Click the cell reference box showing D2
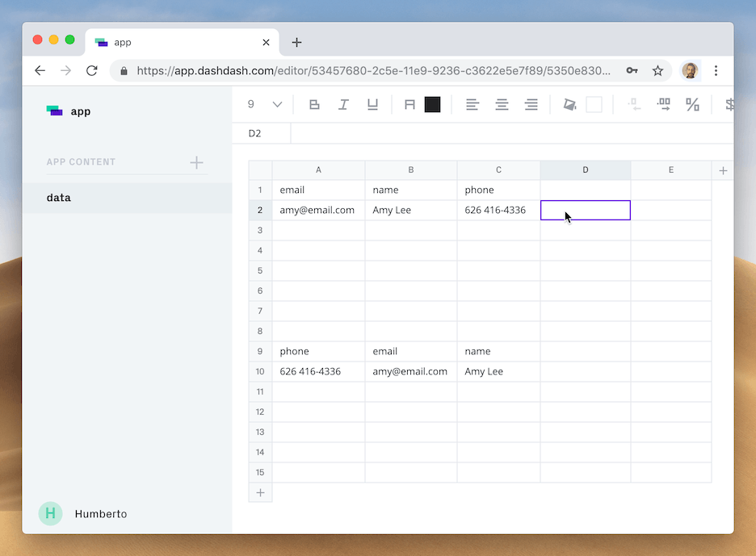Image resolution: width=756 pixels, height=556 pixels. click(x=262, y=133)
